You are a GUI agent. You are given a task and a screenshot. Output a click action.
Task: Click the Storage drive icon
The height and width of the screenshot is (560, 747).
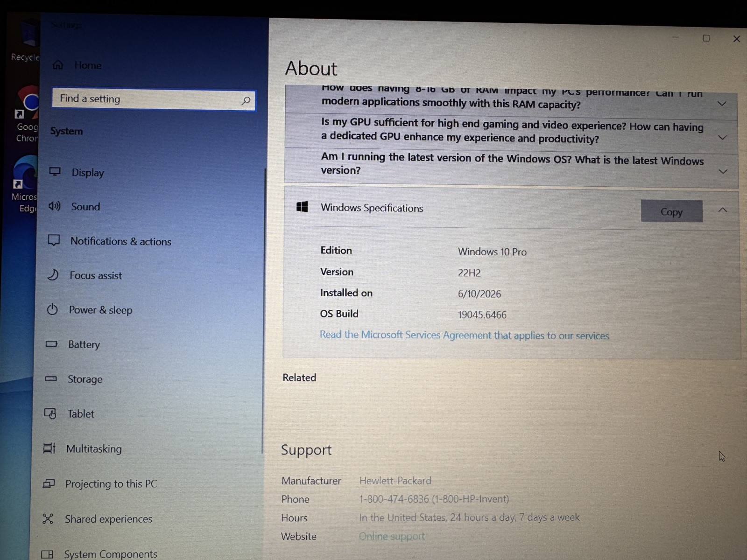point(51,378)
